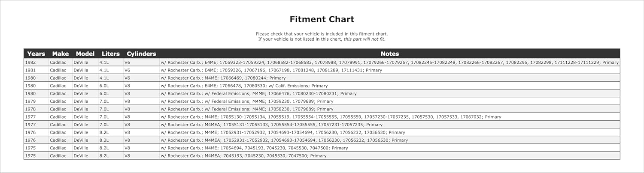Screen dimensions: 644x173
Task: Click the Model column header
Action: tap(85, 54)
